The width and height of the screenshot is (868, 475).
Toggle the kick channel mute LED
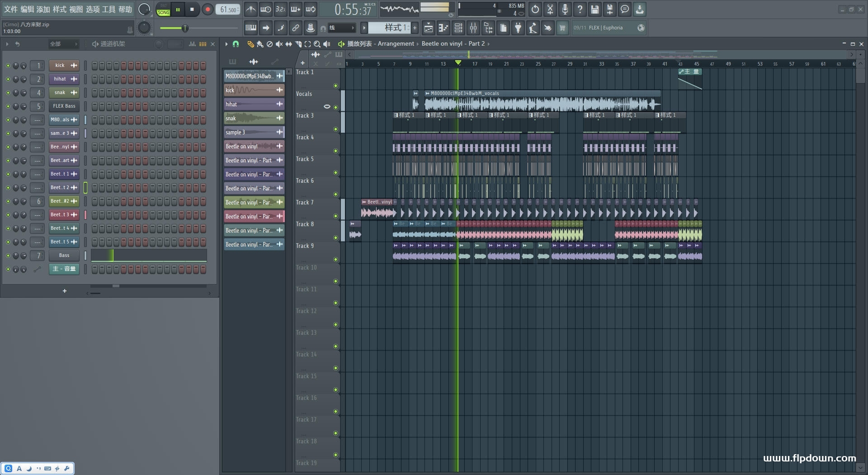8,66
